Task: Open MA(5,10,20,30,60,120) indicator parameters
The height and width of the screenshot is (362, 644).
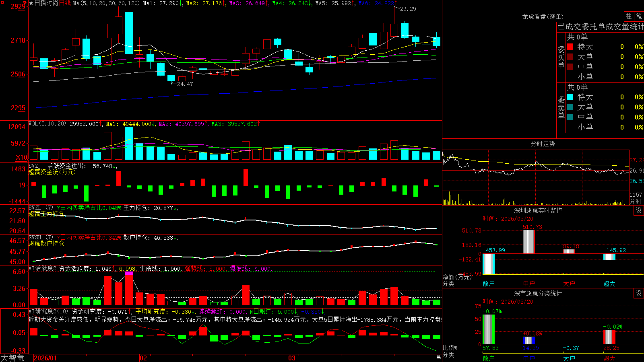Action: [106, 3]
